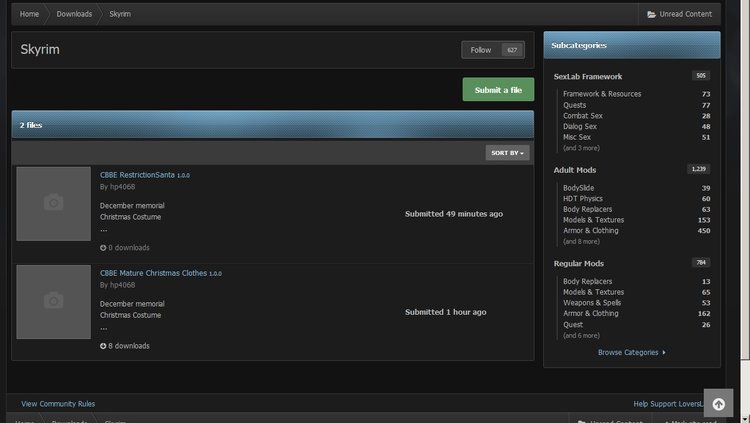Open the Unread Content folder icon
The image size is (750, 423).
[x=651, y=14]
